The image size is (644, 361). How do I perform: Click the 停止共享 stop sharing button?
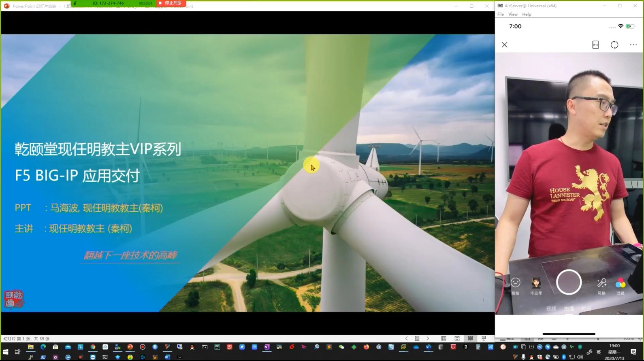click(171, 3)
